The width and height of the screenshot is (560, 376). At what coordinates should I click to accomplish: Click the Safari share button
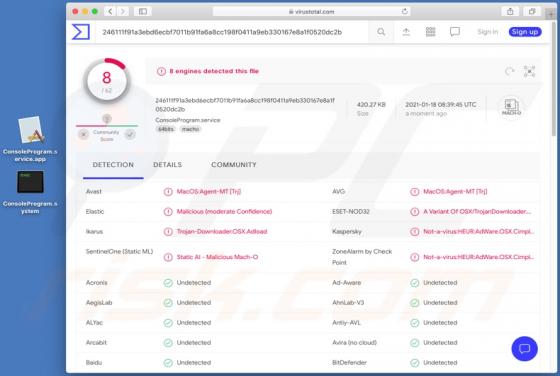pyautogui.click(x=510, y=11)
